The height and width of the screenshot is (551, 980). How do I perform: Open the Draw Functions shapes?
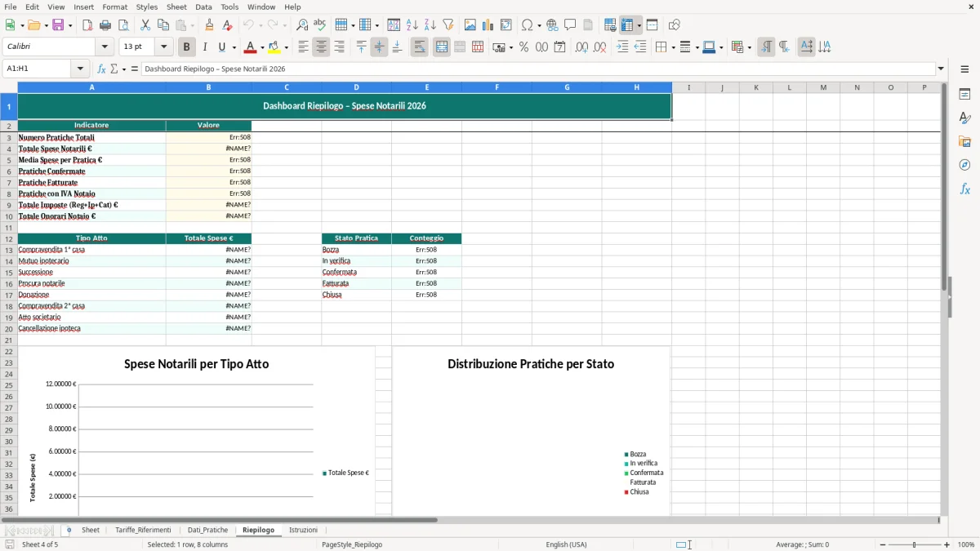click(x=675, y=25)
